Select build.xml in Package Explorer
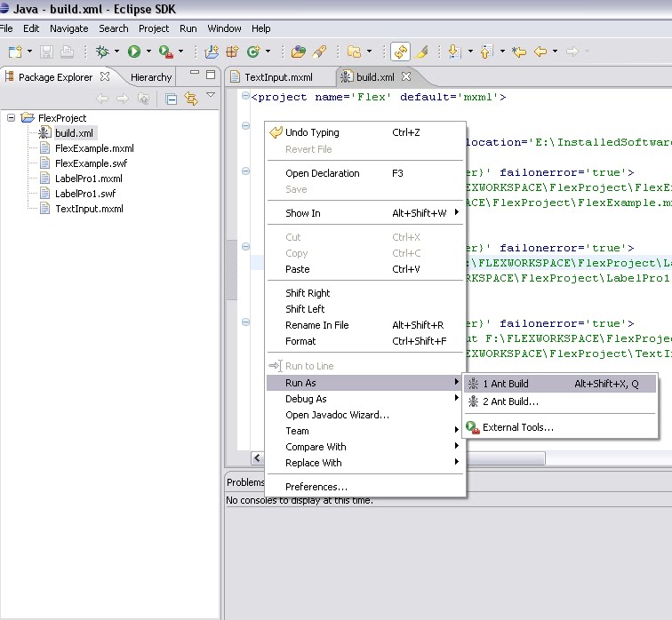672x620 pixels. click(74, 133)
